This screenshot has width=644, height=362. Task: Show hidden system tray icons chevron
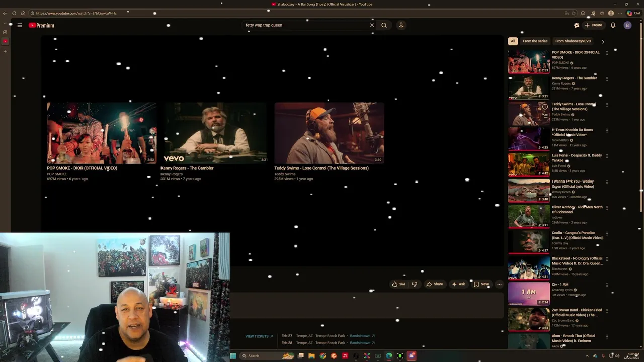click(x=587, y=356)
